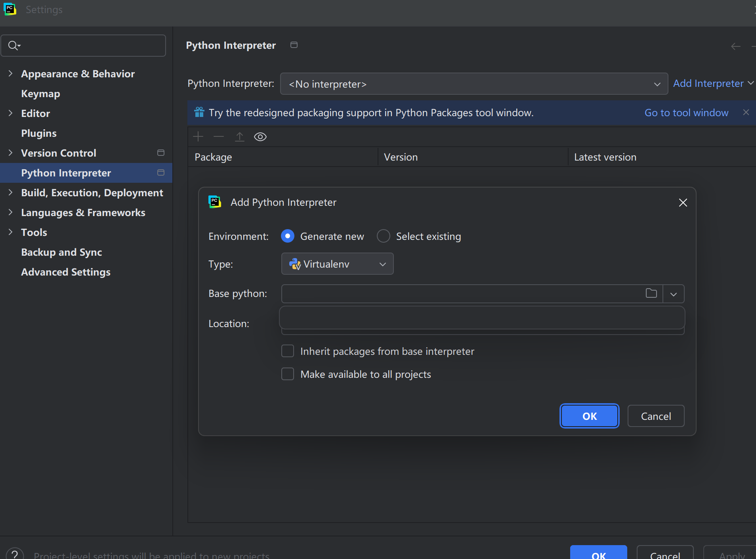The height and width of the screenshot is (559, 756).
Task: Expand the Tools section
Action: (x=11, y=232)
